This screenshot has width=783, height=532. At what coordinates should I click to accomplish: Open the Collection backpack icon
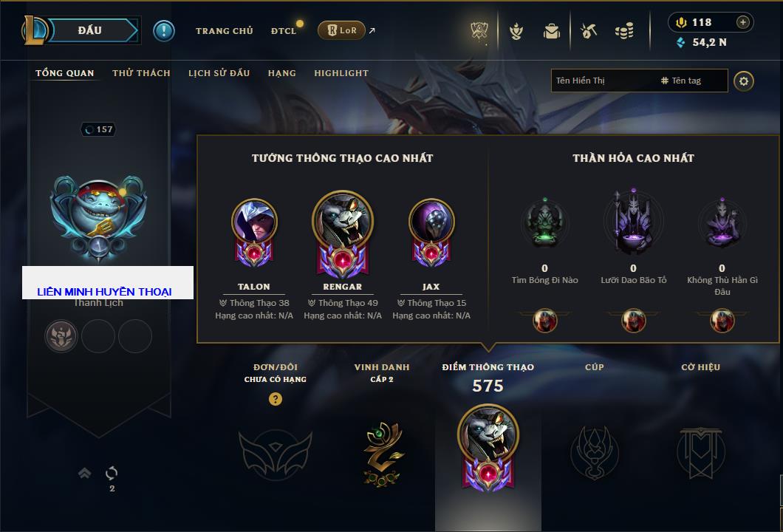(x=552, y=31)
